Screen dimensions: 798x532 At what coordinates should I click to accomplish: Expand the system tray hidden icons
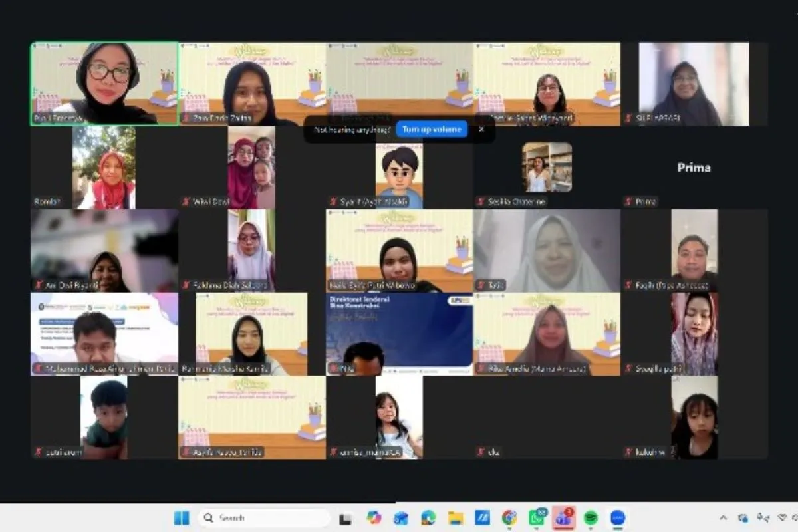(723, 518)
